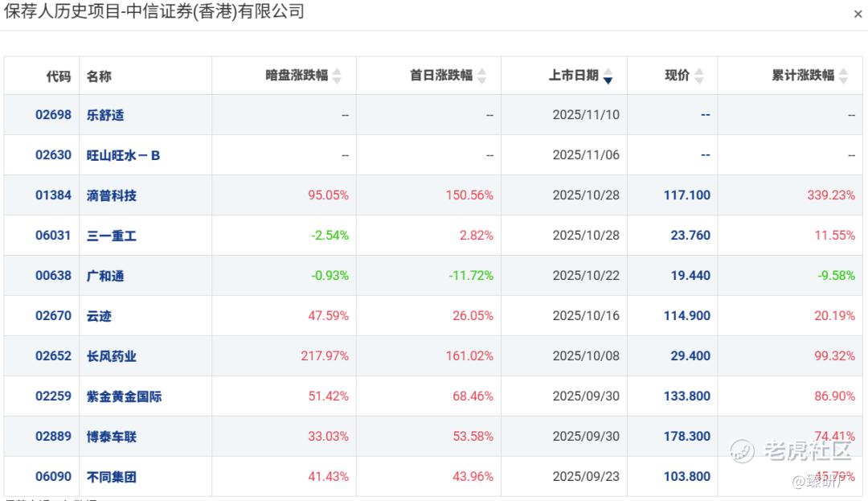
Task: Select cumulative change 86.90%
Action: tap(835, 396)
